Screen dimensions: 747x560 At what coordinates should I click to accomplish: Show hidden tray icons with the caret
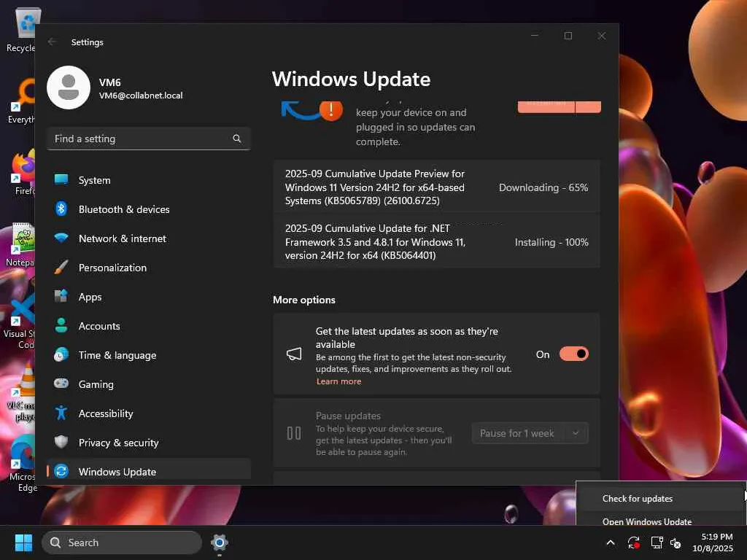pos(611,542)
